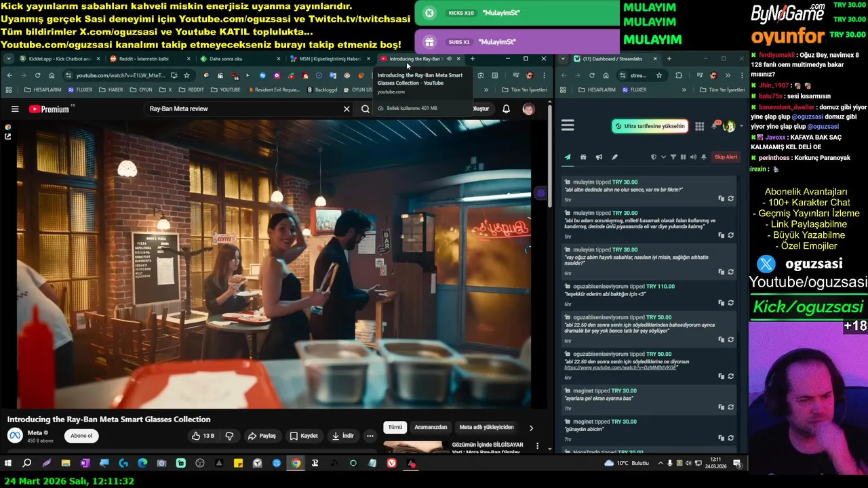868x488 pixels.
Task: Open Windows taskbar search
Action: pyautogui.click(x=27, y=463)
